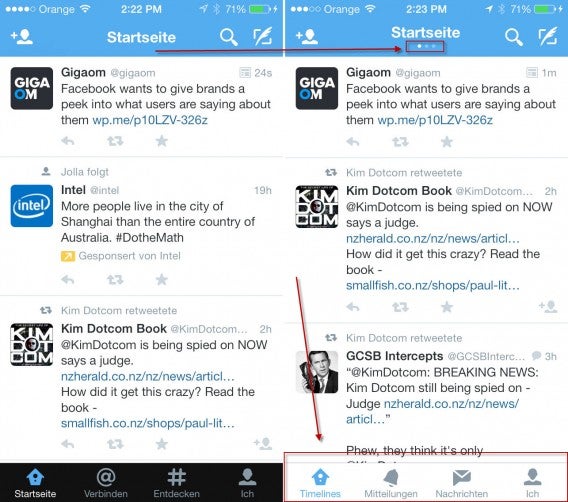The width and height of the screenshot is (568, 502).
Task: Retweet the Intel tweet
Action: (115, 279)
